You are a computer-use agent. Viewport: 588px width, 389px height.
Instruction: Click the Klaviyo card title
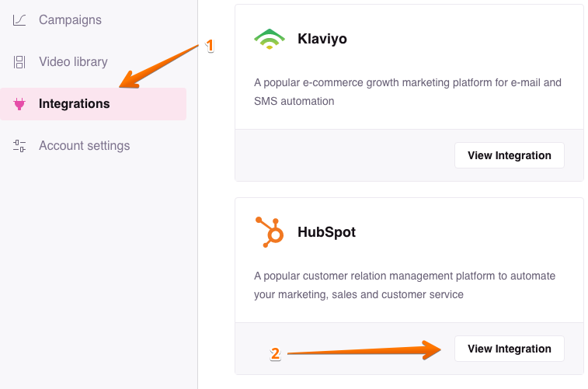click(x=322, y=39)
